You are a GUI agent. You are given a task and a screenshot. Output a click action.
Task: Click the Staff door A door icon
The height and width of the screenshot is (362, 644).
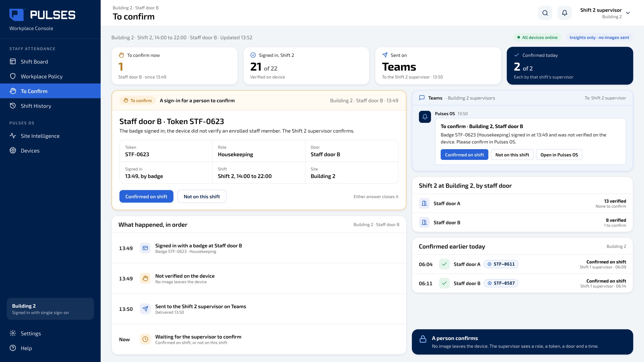(424, 204)
